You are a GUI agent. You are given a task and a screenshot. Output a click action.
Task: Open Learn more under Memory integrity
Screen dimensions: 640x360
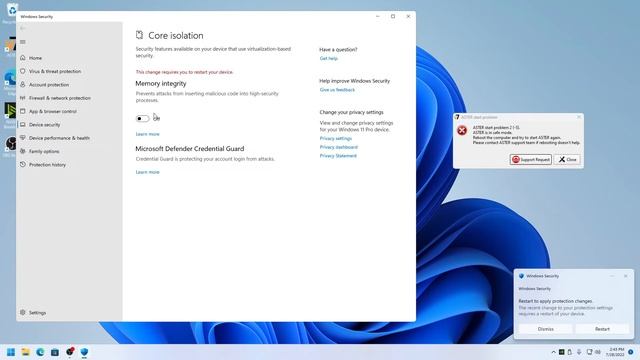147,134
